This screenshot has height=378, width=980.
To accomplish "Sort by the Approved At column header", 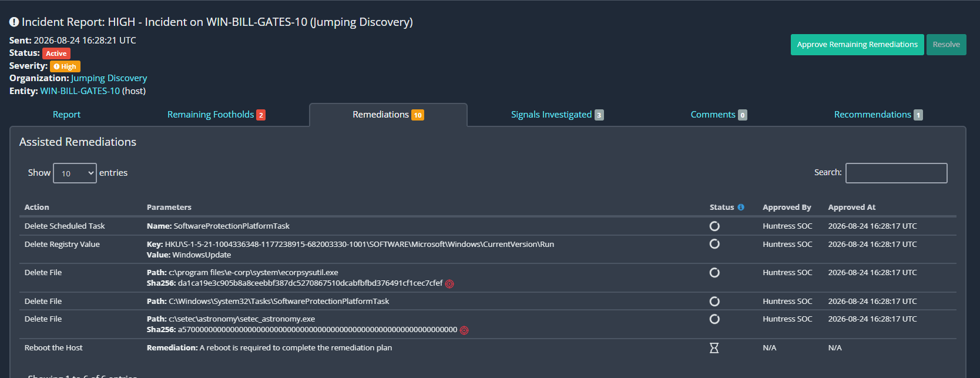I will [x=851, y=207].
